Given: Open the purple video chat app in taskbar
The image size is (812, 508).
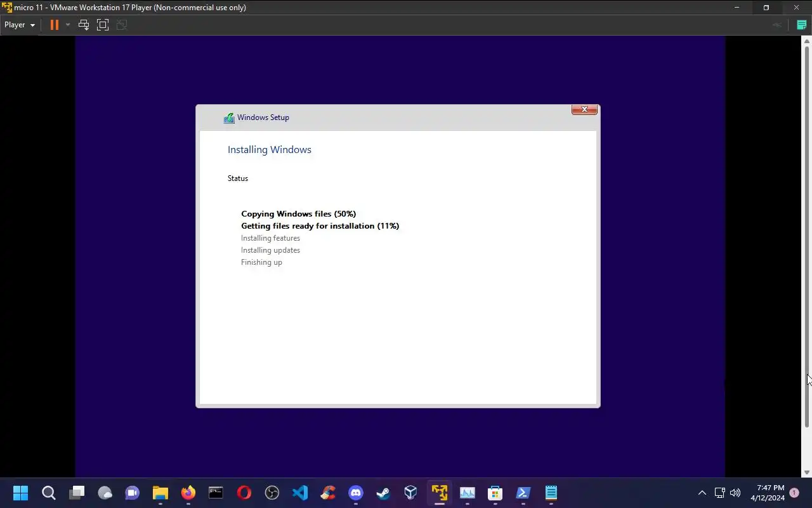Looking at the screenshot, I should pos(132,493).
